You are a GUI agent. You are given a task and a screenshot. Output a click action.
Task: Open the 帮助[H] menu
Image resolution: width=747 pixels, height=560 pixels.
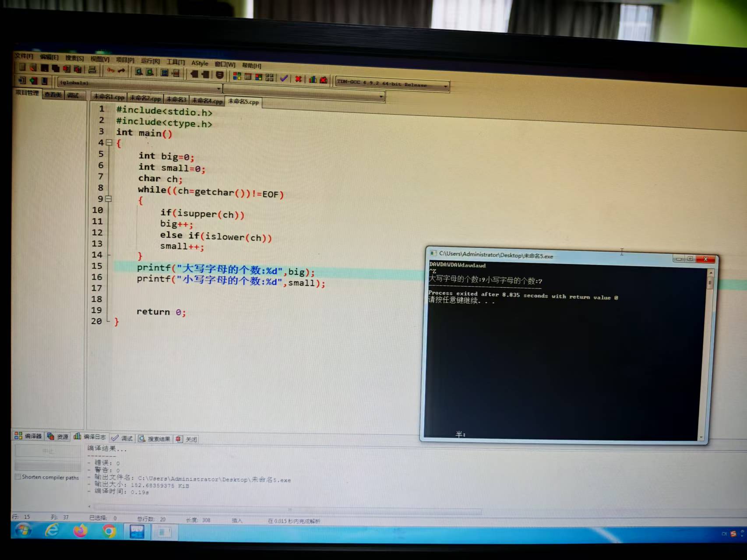click(251, 65)
